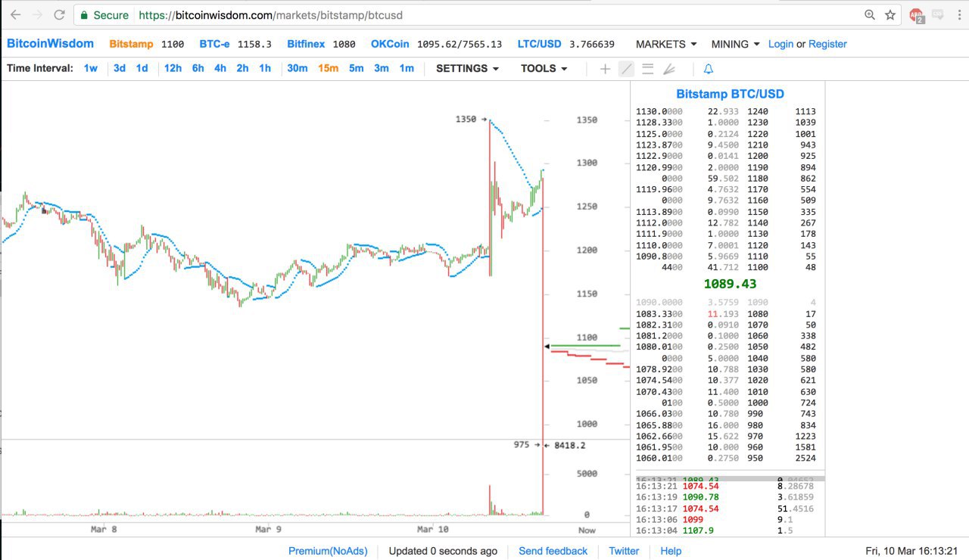
Task: Choose the 5m time interval
Action: (356, 68)
